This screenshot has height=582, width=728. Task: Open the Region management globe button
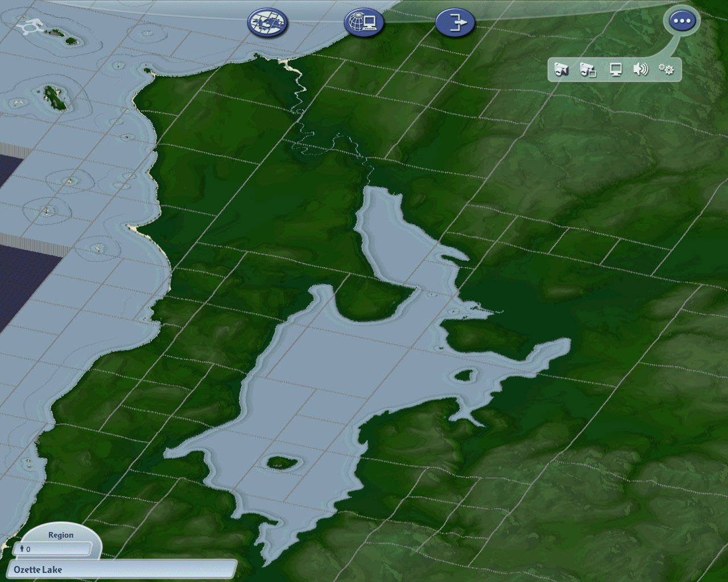(267, 23)
